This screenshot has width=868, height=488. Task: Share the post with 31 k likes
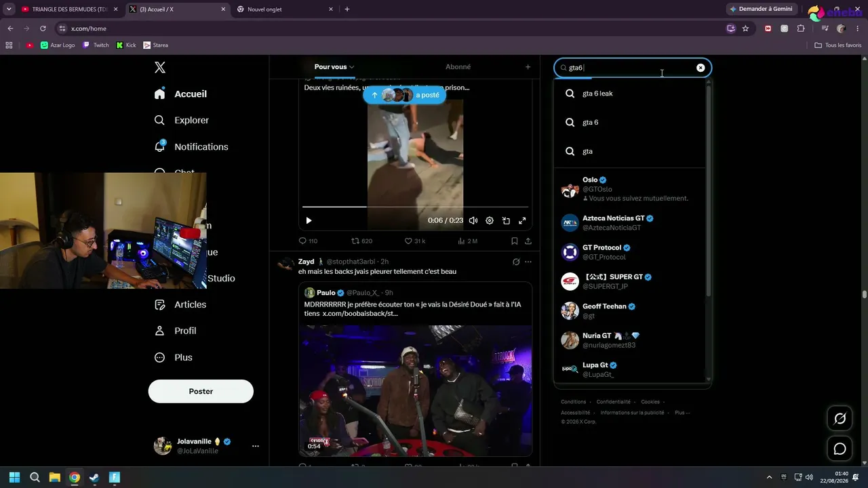pyautogui.click(x=528, y=241)
